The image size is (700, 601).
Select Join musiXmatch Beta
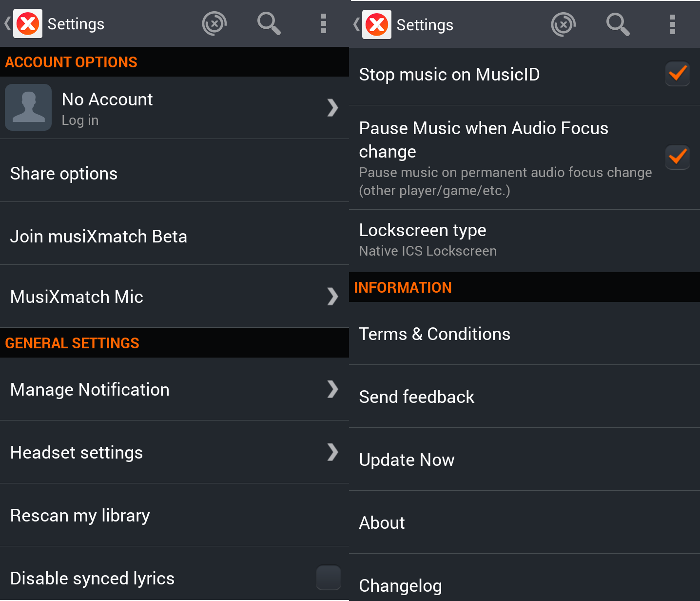coord(175,234)
